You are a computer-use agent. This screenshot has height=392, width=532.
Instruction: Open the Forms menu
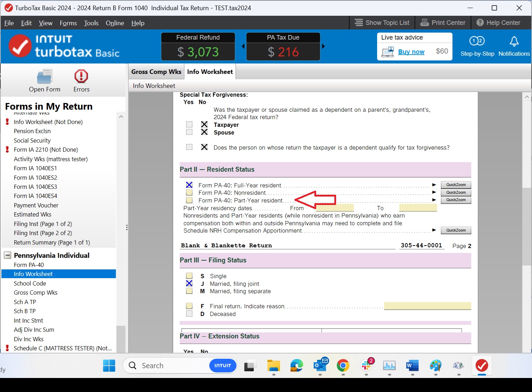click(68, 23)
